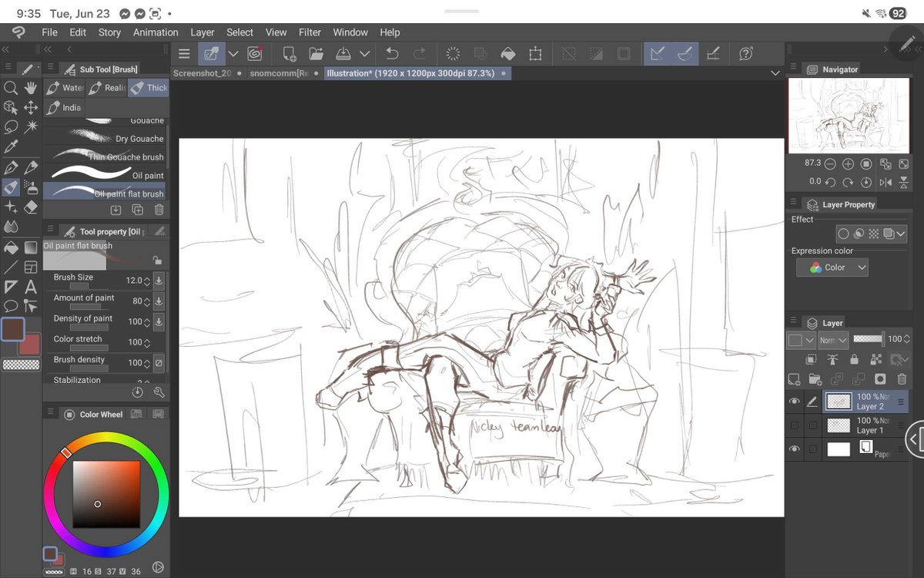Delete the selected sub tool

(159, 210)
